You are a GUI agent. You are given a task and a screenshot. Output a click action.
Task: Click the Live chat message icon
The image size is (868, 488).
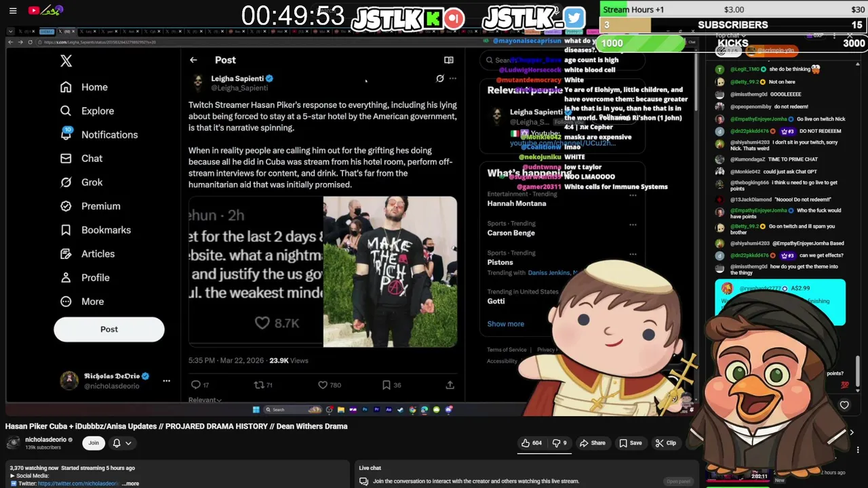pos(363,481)
